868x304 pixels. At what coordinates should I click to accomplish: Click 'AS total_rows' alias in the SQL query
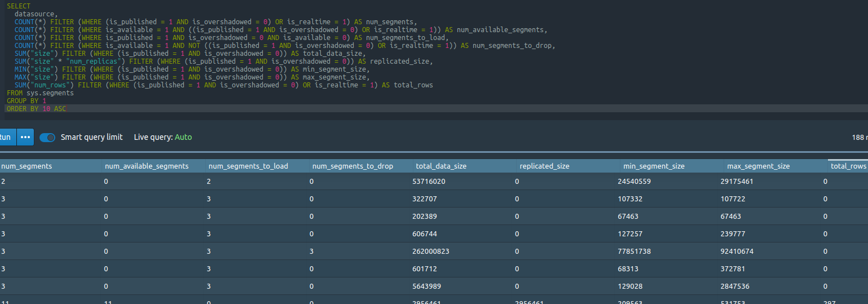[x=407, y=85]
